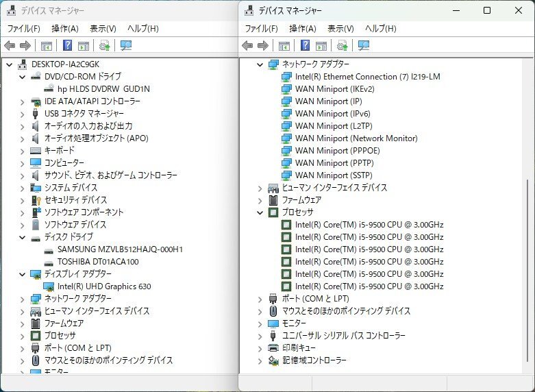Click action pane toggle icon in left window
The height and width of the screenshot is (392, 535).
click(84, 45)
